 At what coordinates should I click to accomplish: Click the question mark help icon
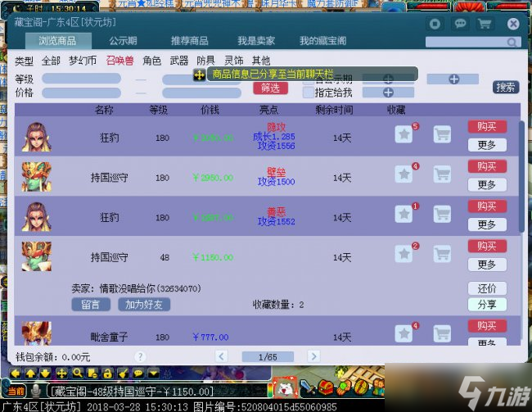point(140,356)
